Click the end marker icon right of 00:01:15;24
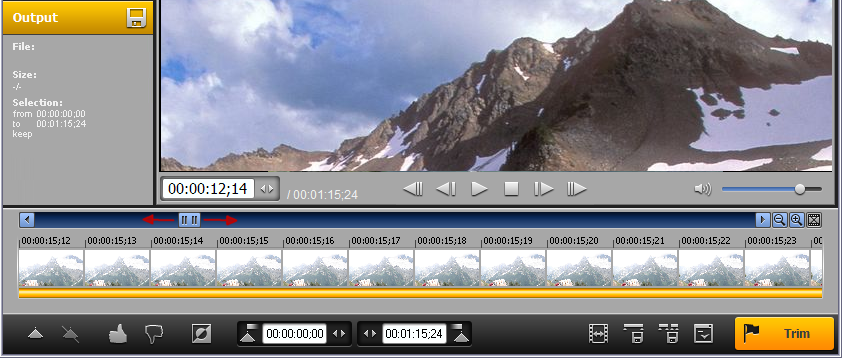The width and height of the screenshot is (844, 360). pyautogui.click(x=460, y=334)
